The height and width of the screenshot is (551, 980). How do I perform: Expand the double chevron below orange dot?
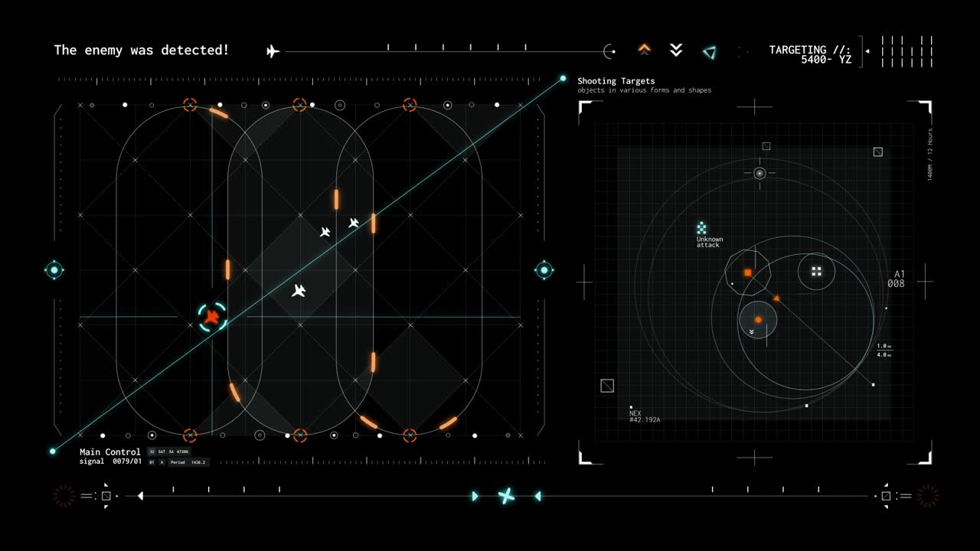pos(752,332)
